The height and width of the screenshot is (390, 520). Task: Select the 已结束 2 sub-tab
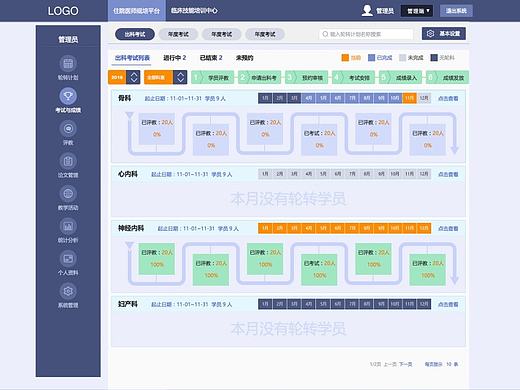(211, 58)
